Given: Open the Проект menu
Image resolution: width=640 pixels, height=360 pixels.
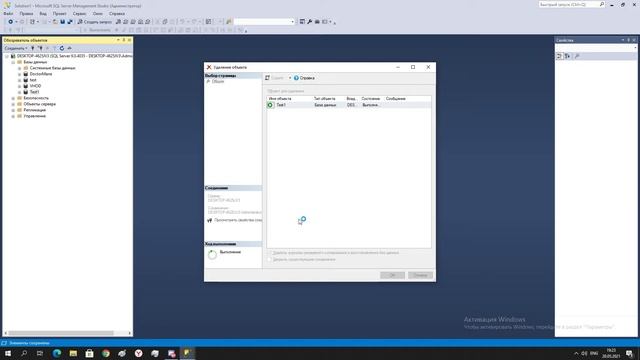Looking at the screenshot, I should (60, 13).
